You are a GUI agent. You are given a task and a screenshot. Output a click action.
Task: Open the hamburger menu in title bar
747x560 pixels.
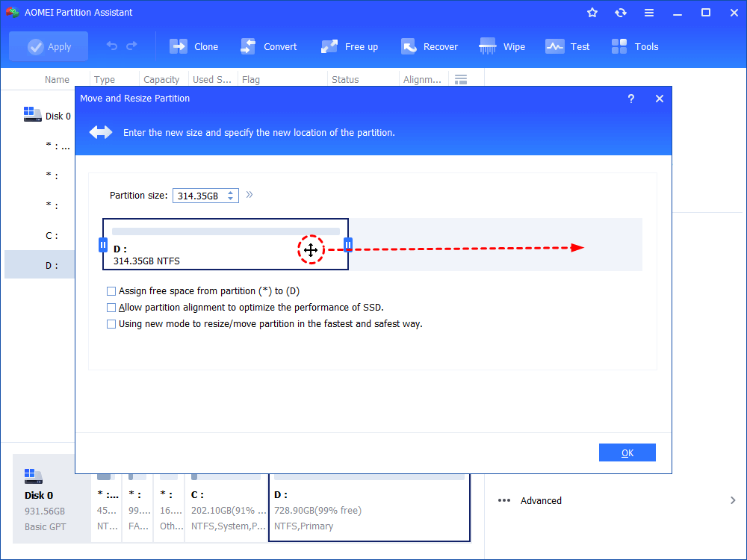(x=649, y=13)
